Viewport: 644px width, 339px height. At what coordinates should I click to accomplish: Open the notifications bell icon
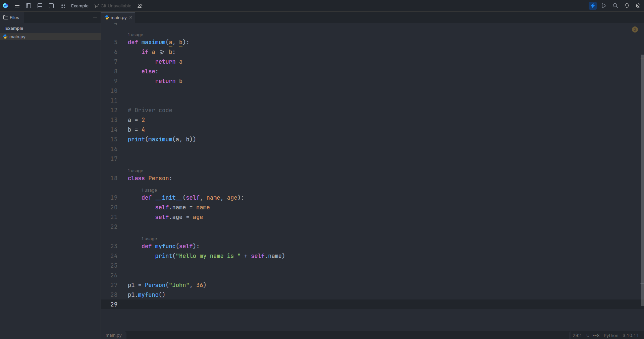click(627, 6)
